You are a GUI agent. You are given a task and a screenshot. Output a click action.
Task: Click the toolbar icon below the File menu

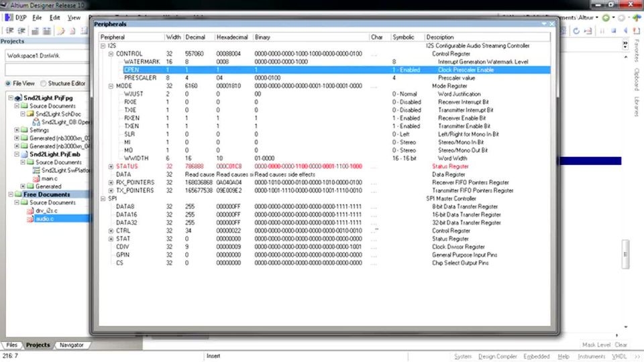(x=36, y=31)
